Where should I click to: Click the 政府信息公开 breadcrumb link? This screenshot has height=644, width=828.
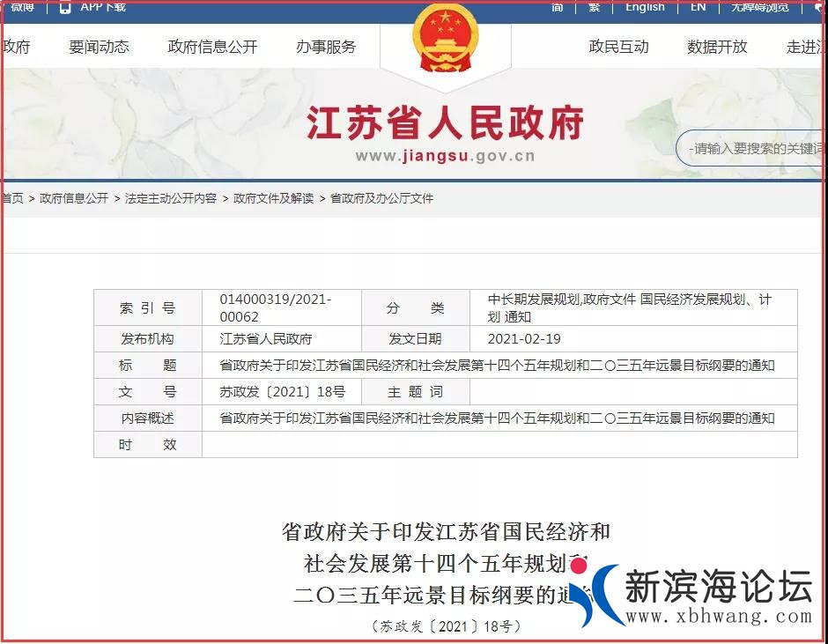[x=74, y=199]
